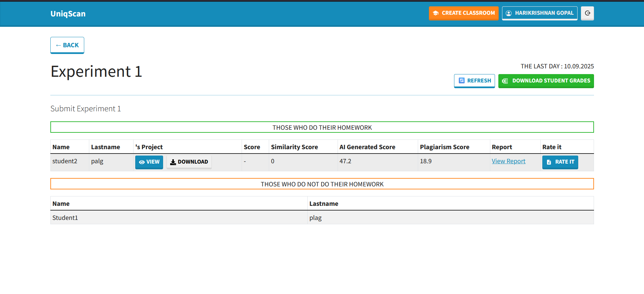Refresh the submissions list
The width and height of the screenshot is (644, 294).
tap(475, 81)
